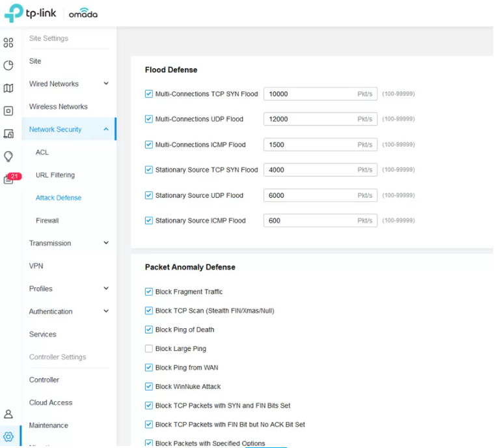The width and height of the screenshot is (499, 448).
Task: Click the Multi-Connections TCP SYN Flood field
Action: [x=309, y=94]
